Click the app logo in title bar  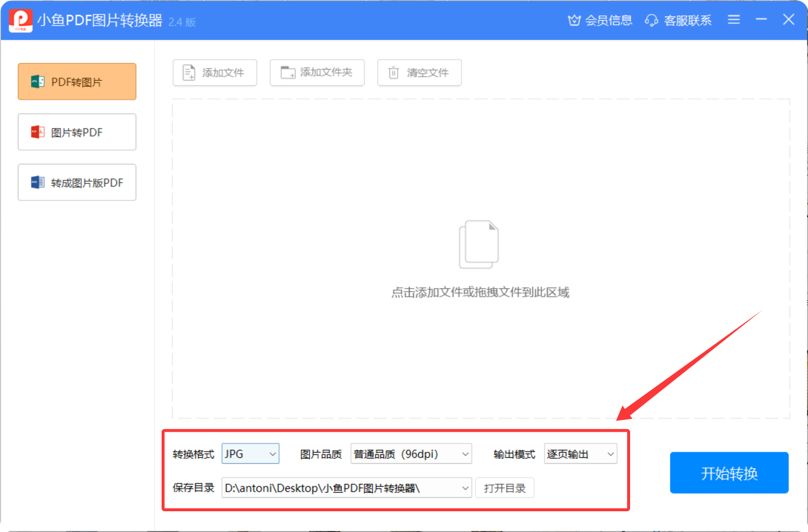[21, 20]
